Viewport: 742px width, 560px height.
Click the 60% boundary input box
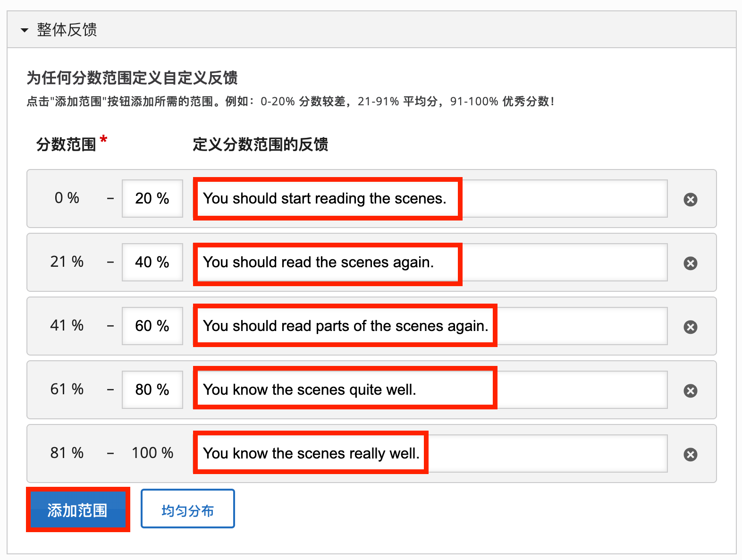152,326
